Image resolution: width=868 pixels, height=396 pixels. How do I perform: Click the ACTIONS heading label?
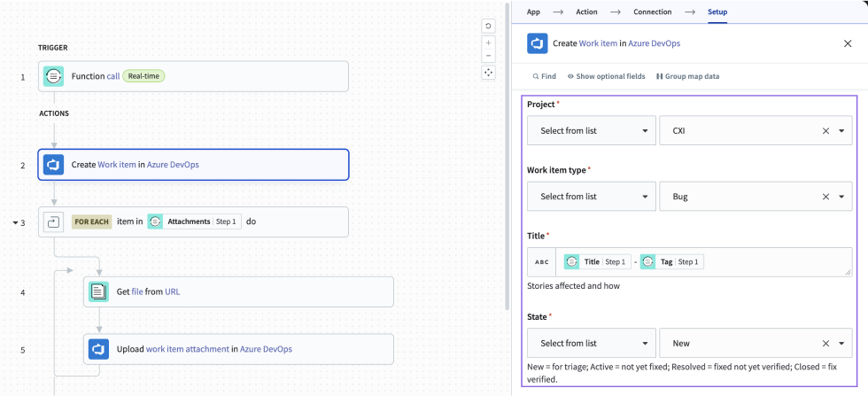click(x=54, y=113)
